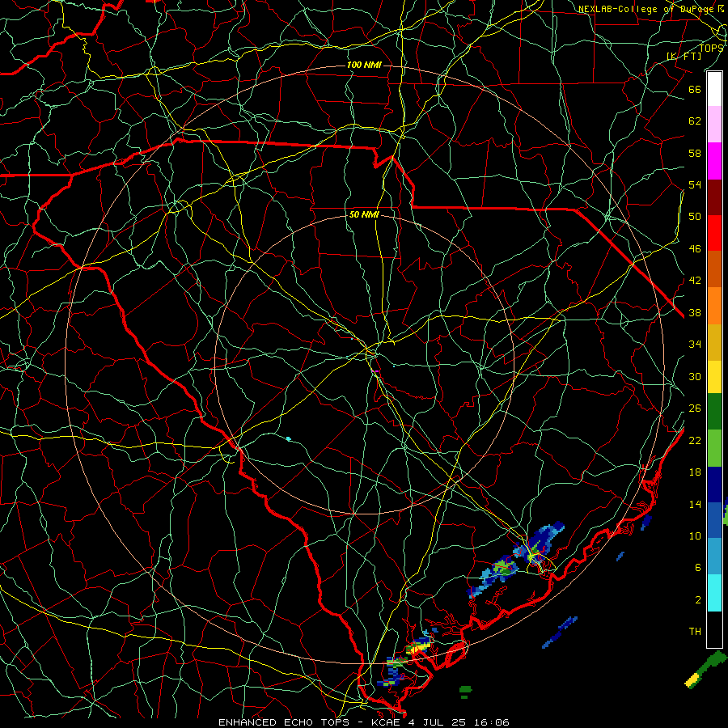Click the 30 legend value
The height and width of the screenshot is (728, 728).
point(695,376)
